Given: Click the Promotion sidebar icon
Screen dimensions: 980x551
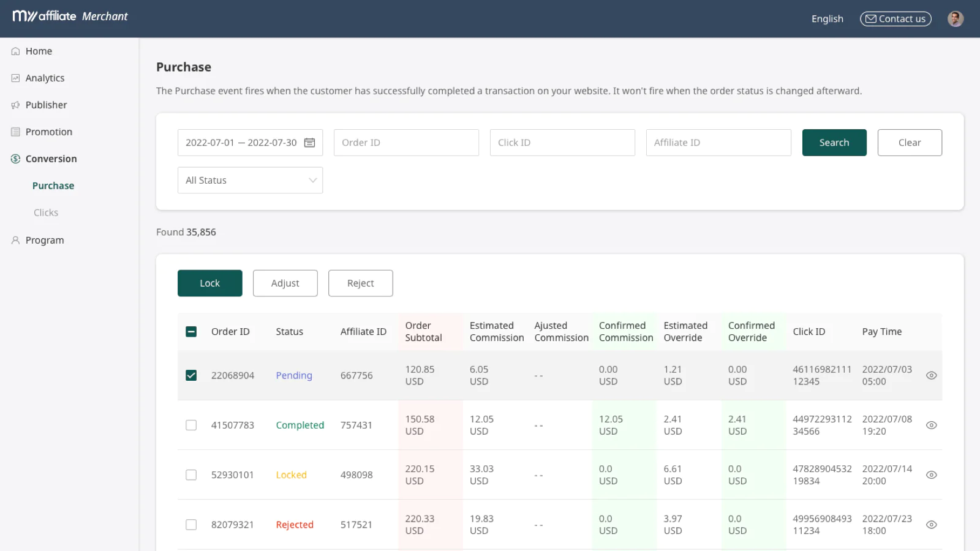Looking at the screenshot, I should [16, 132].
